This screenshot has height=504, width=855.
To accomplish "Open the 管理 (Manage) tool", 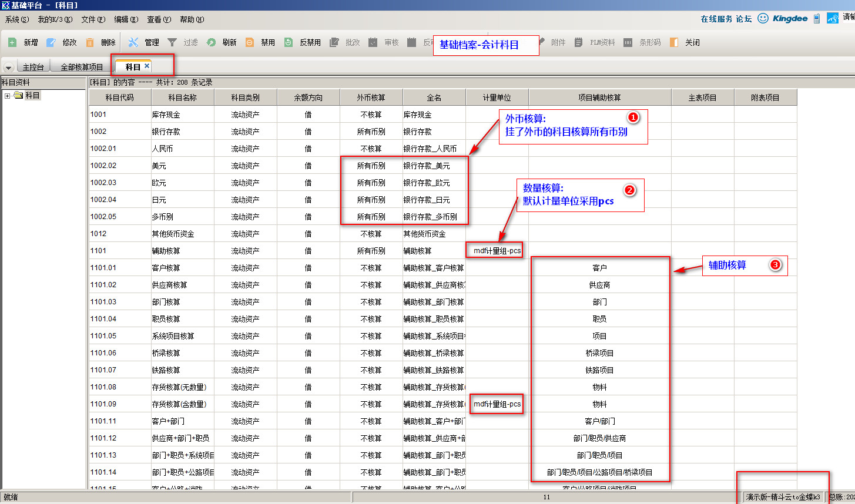I will pos(133,42).
